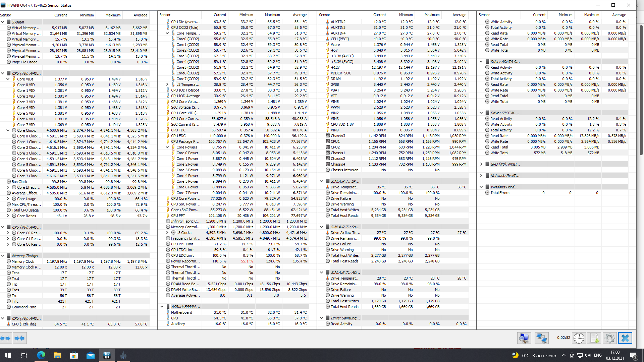This screenshot has width=644, height=362.
Task: Click the shrink panels arrows button
Action: point(19,338)
